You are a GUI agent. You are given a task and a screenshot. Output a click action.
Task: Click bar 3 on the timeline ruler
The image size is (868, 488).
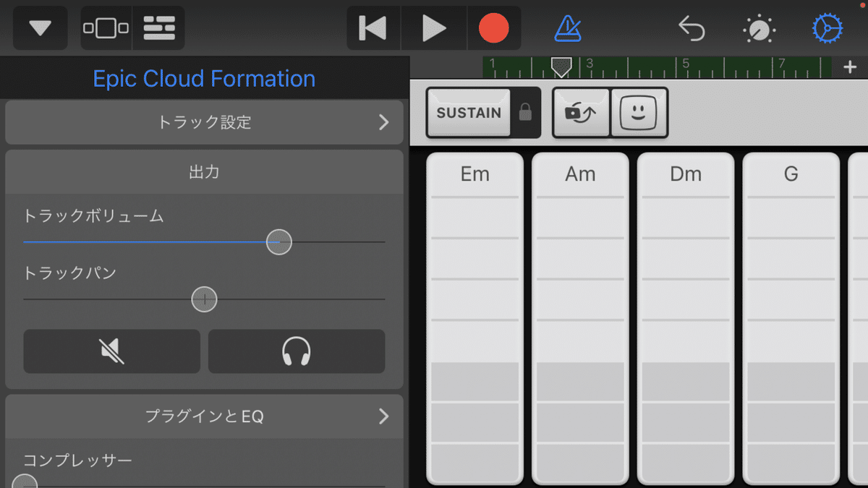point(590,64)
